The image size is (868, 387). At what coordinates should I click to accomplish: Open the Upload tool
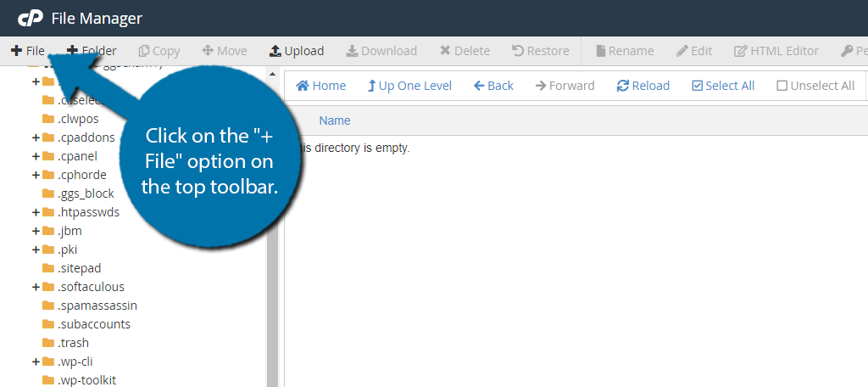[x=297, y=51]
